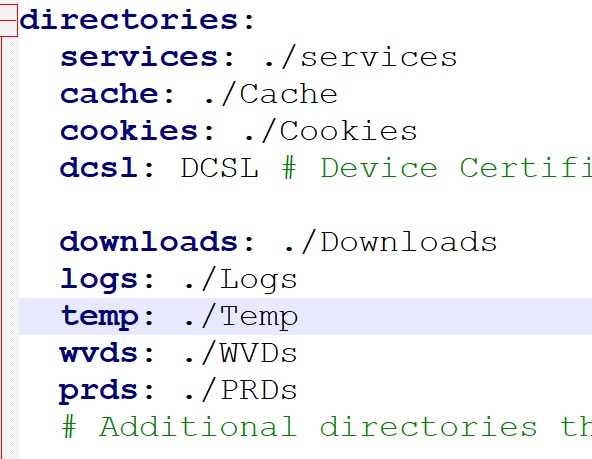The image size is (592, 459).
Task: Click the 'directories' key
Action: [128, 20]
